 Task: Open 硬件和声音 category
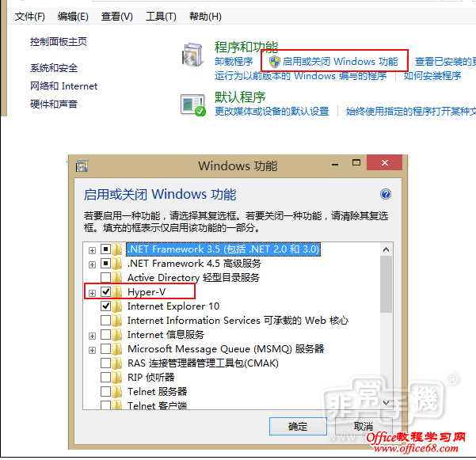coord(54,104)
